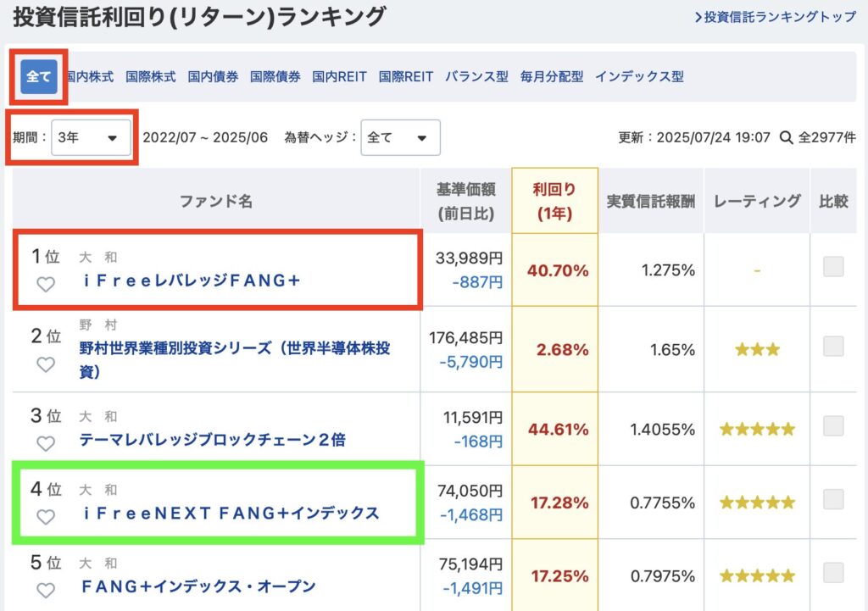Check the 比較 box for rank 1 fund
Image resolution: width=868 pixels, height=611 pixels.
[x=833, y=266]
